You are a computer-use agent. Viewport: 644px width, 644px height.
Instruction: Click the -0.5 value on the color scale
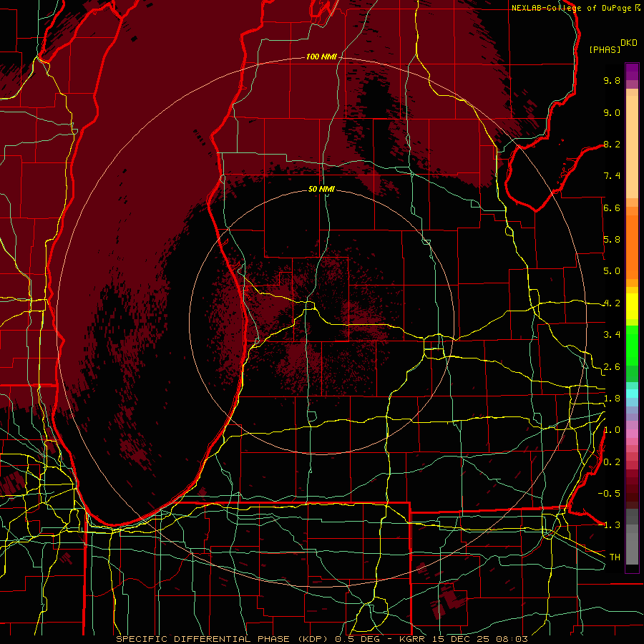pos(609,493)
